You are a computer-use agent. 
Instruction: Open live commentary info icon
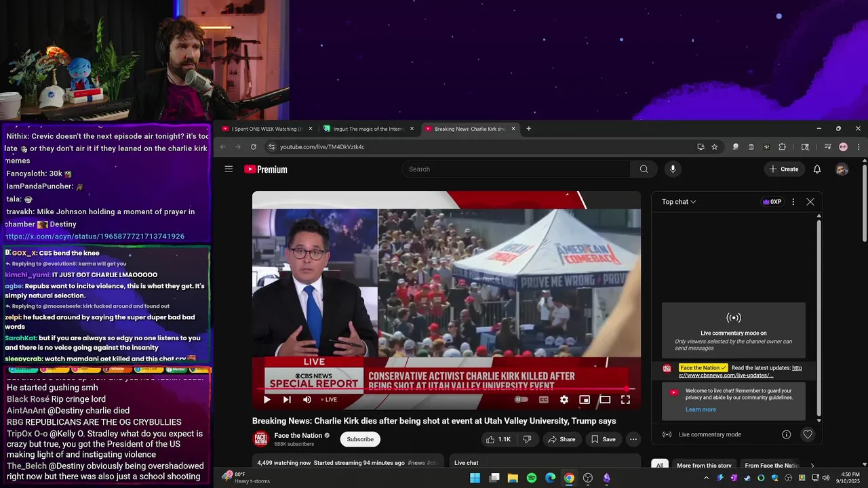787,434
